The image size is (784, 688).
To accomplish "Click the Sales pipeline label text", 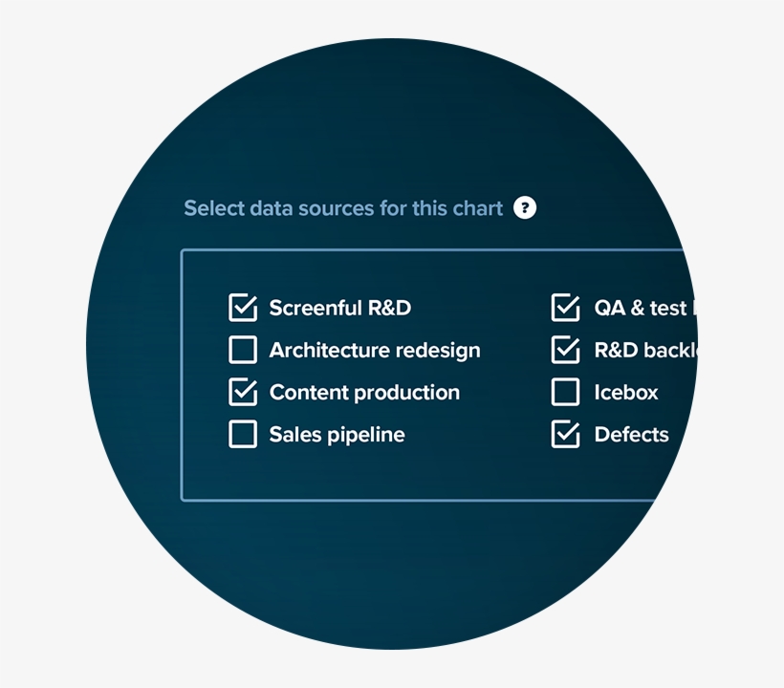I will (337, 435).
